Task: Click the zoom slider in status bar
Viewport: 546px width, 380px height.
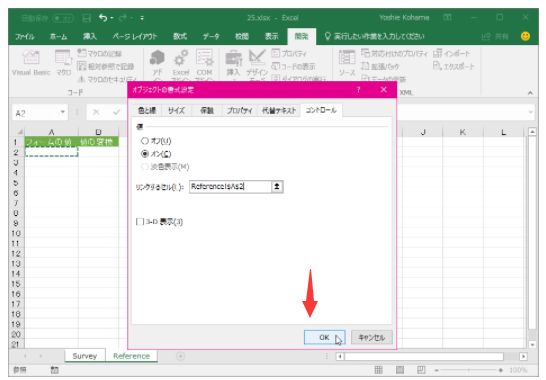Action: coord(469,370)
